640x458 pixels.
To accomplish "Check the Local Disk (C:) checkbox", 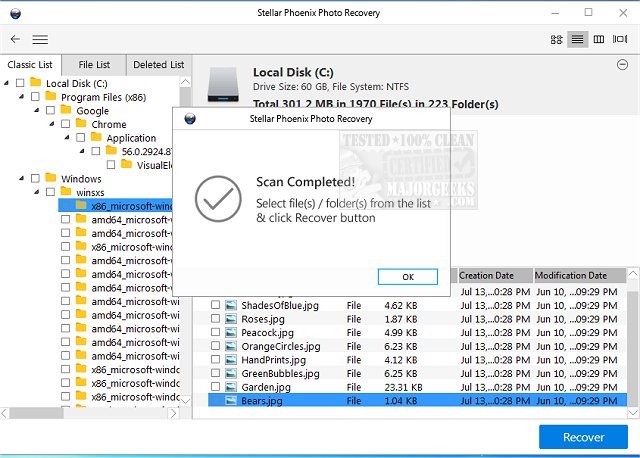I will [x=20, y=83].
